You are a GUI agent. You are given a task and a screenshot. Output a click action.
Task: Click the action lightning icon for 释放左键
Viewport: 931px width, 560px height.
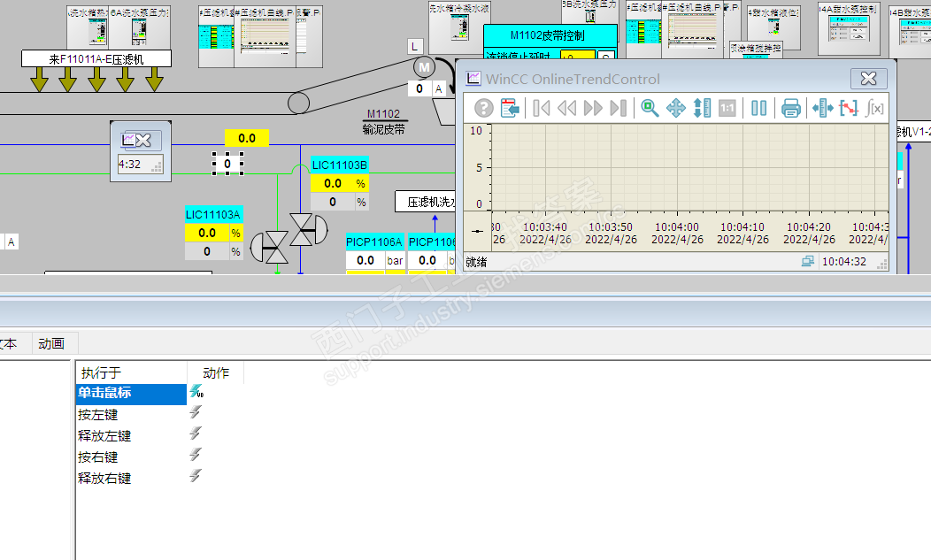point(196,433)
